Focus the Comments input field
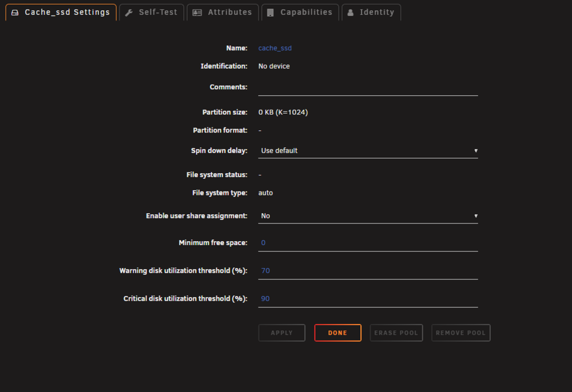 368,88
